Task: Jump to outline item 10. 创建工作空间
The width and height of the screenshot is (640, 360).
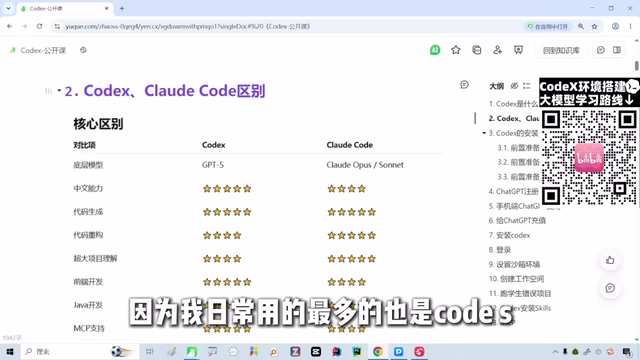Action: pos(516,279)
